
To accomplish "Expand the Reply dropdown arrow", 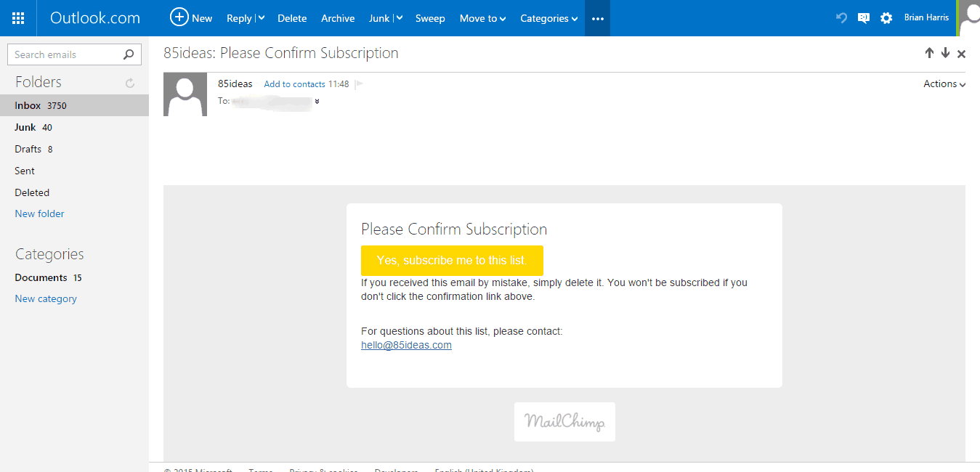I will pyautogui.click(x=261, y=18).
